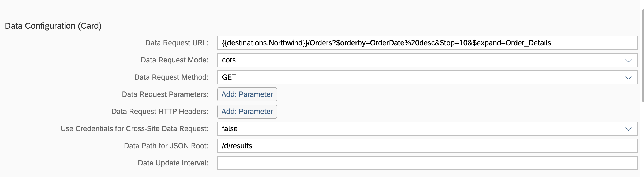The image size is (644, 177).
Task: Click the Data Configuration (Card) heading
Action: 53,26
